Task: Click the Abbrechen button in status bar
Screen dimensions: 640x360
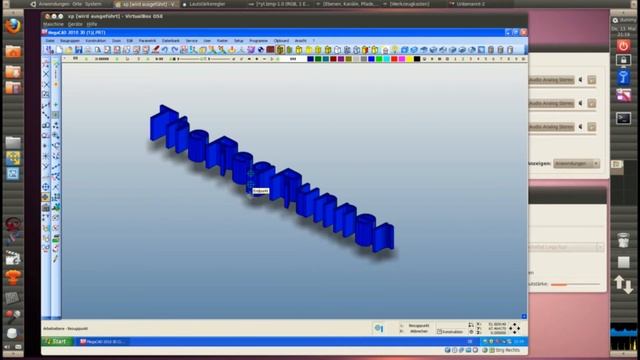Action: [418, 331]
